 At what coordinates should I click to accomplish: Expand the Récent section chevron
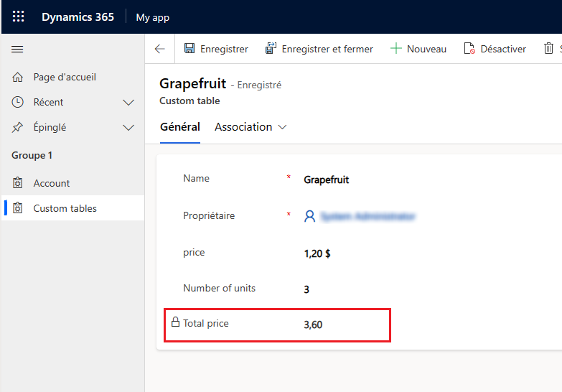pyautogui.click(x=128, y=103)
